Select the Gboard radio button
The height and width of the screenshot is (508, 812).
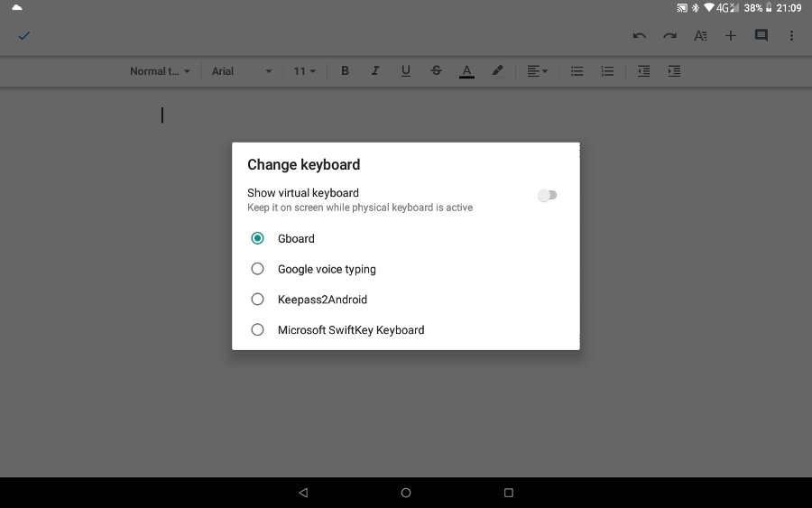[257, 238]
